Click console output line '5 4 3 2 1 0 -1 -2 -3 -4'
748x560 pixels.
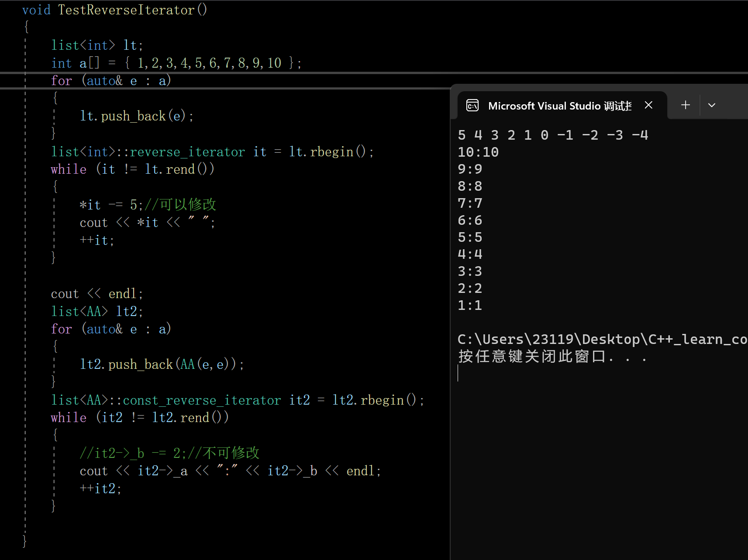pos(553,135)
